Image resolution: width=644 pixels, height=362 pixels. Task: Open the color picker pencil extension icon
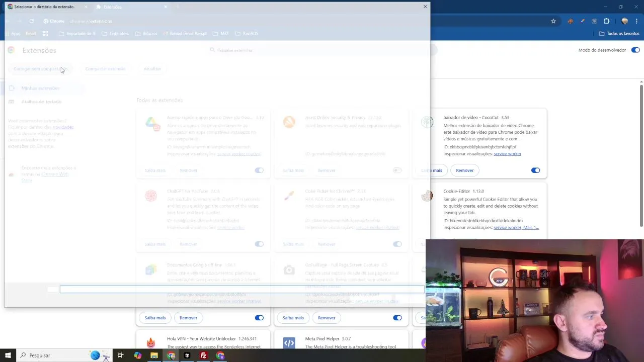pos(582,21)
